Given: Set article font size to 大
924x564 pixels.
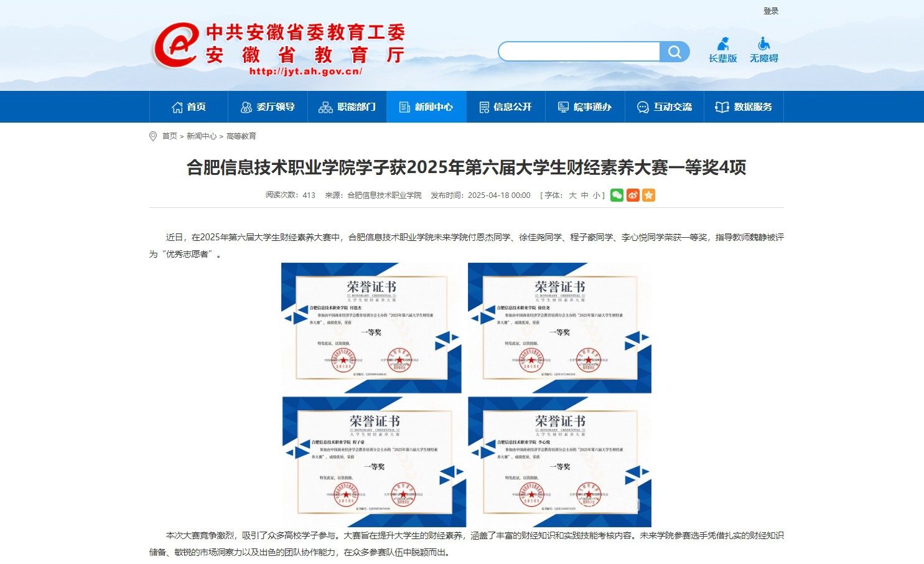Looking at the screenshot, I should [572, 195].
